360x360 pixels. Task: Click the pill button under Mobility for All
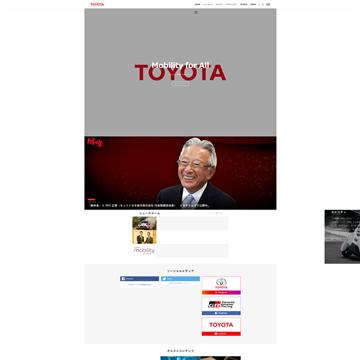(180, 84)
